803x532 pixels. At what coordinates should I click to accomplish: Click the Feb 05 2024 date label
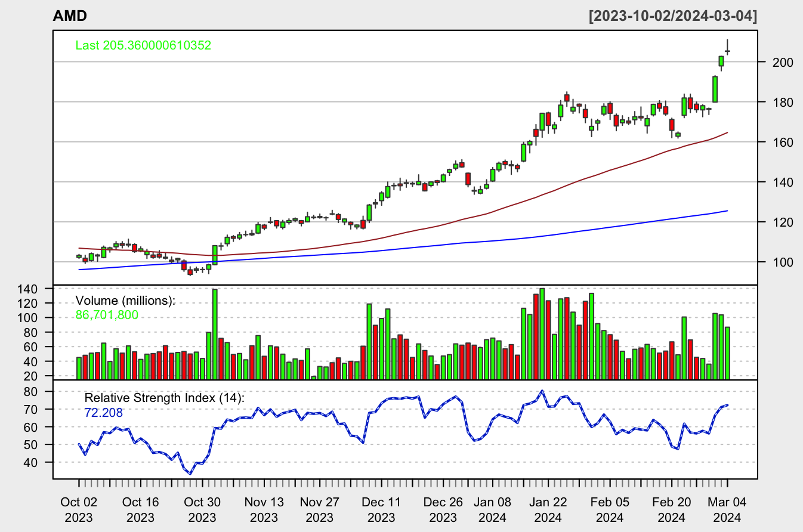click(610, 509)
